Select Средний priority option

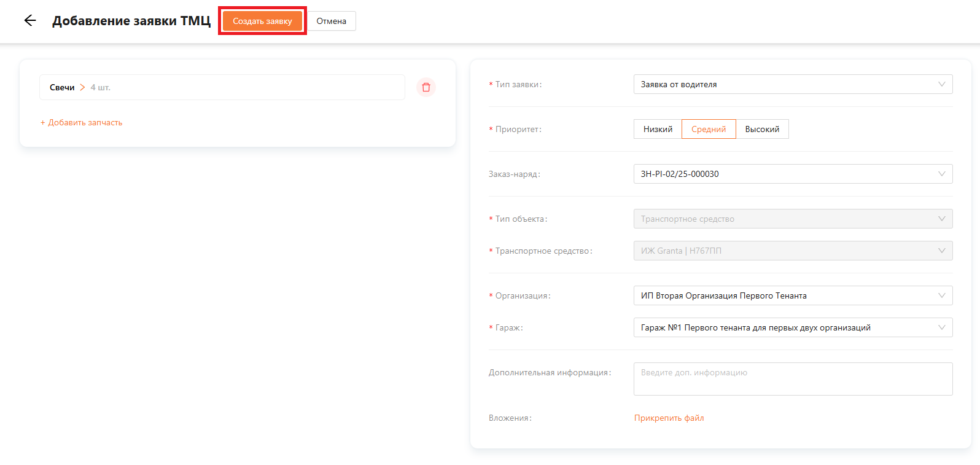tap(709, 129)
